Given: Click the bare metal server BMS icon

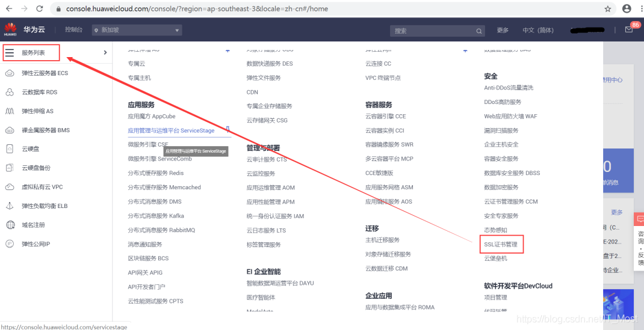Looking at the screenshot, I should (10, 130).
